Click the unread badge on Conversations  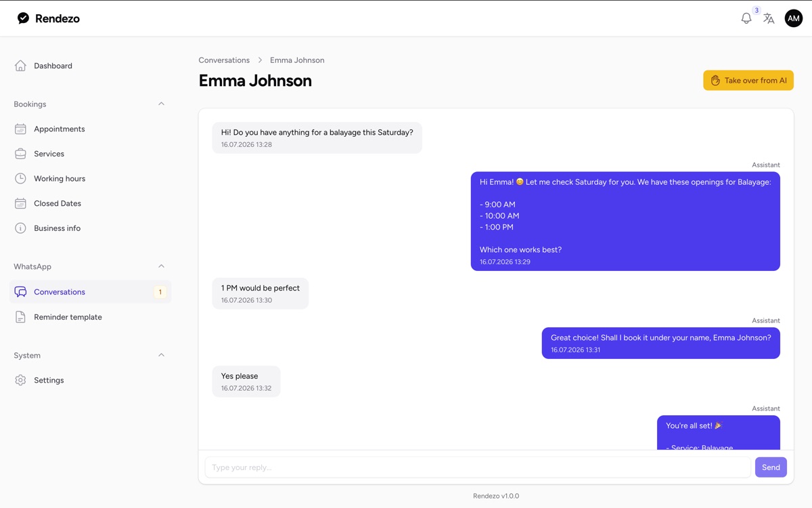160,292
